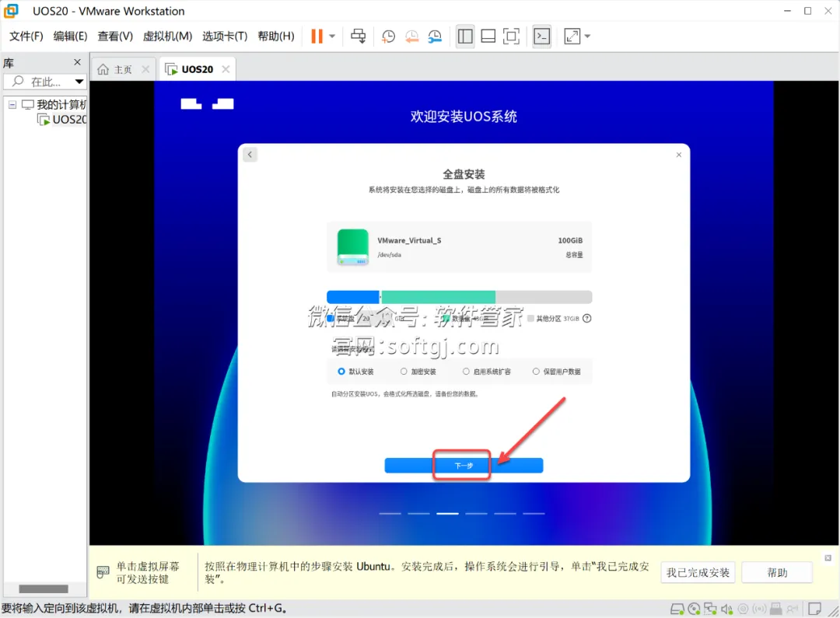Close the 库 library panel
Viewport: 840px width, 618px height.
click(x=77, y=62)
